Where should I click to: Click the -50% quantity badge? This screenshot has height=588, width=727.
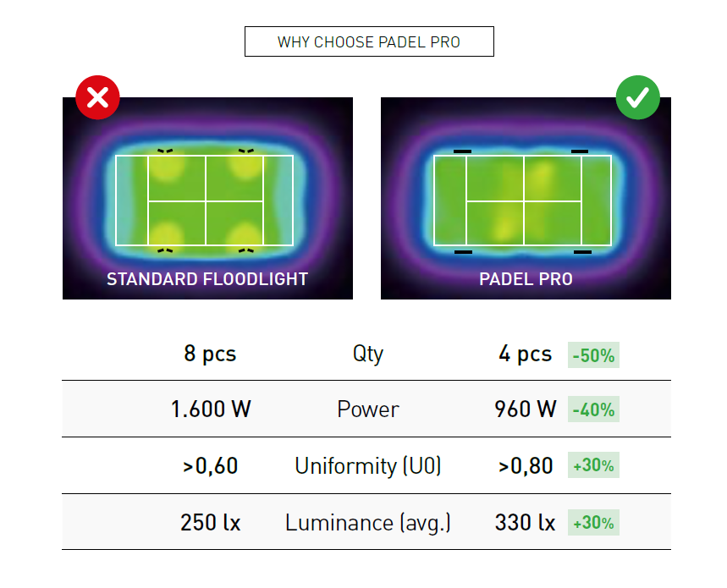pos(593,355)
